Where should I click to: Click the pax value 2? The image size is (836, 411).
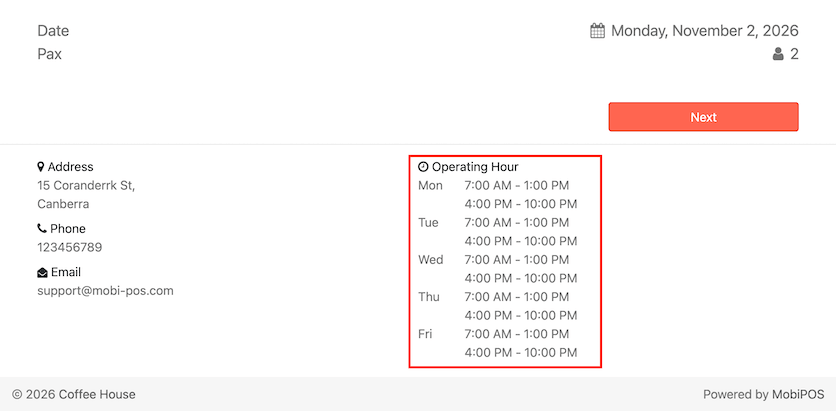(794, 54)
